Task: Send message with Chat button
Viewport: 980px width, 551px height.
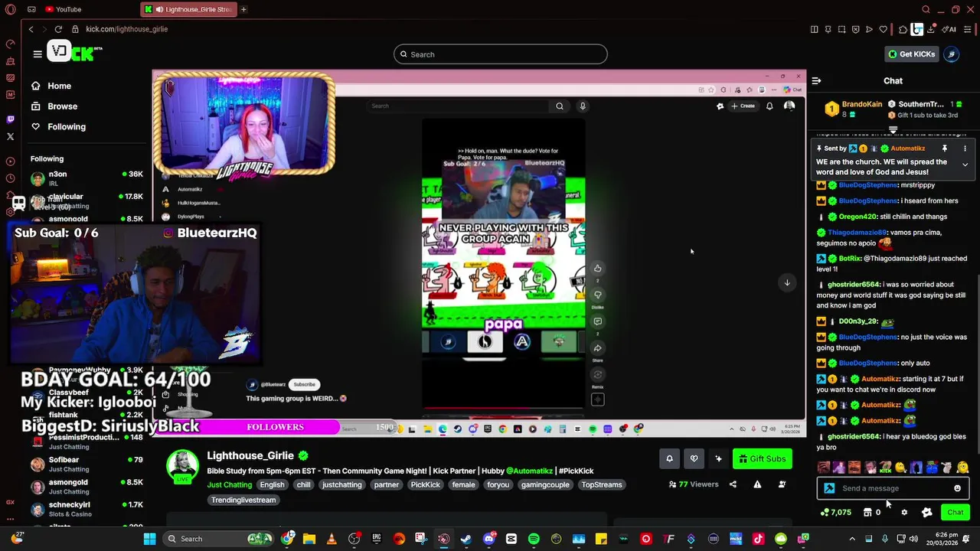Action: [955, 512]
